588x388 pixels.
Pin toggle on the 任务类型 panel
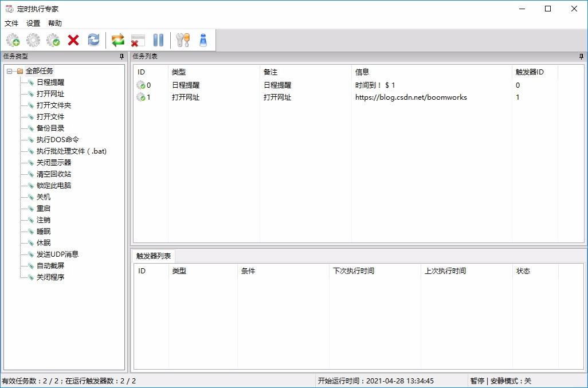point(121,57)
